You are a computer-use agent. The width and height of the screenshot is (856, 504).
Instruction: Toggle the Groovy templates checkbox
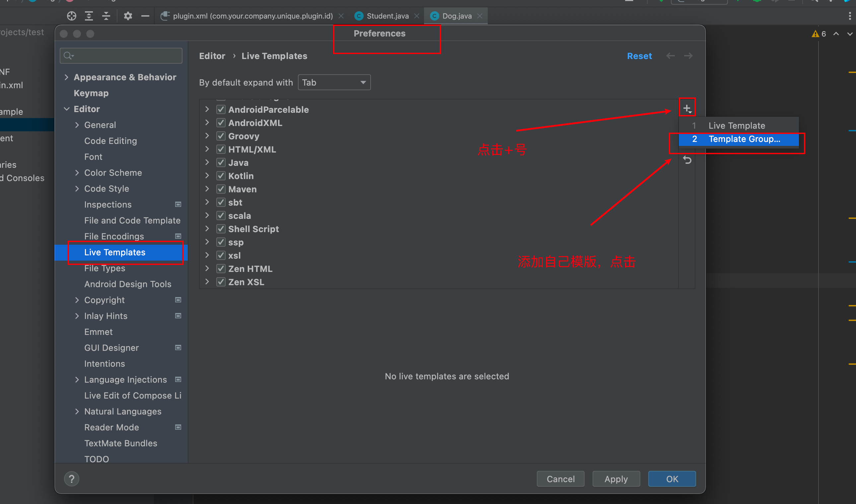[x=220, y=136]
